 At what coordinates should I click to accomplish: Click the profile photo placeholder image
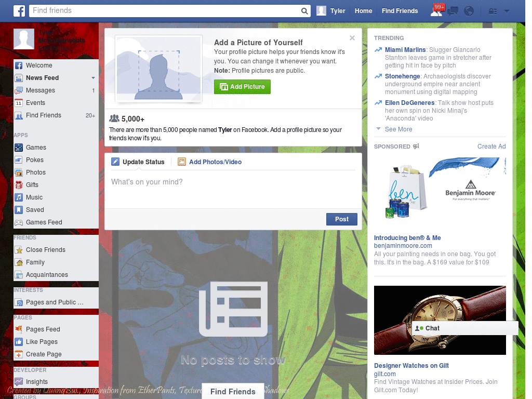[x=159, y=69]
